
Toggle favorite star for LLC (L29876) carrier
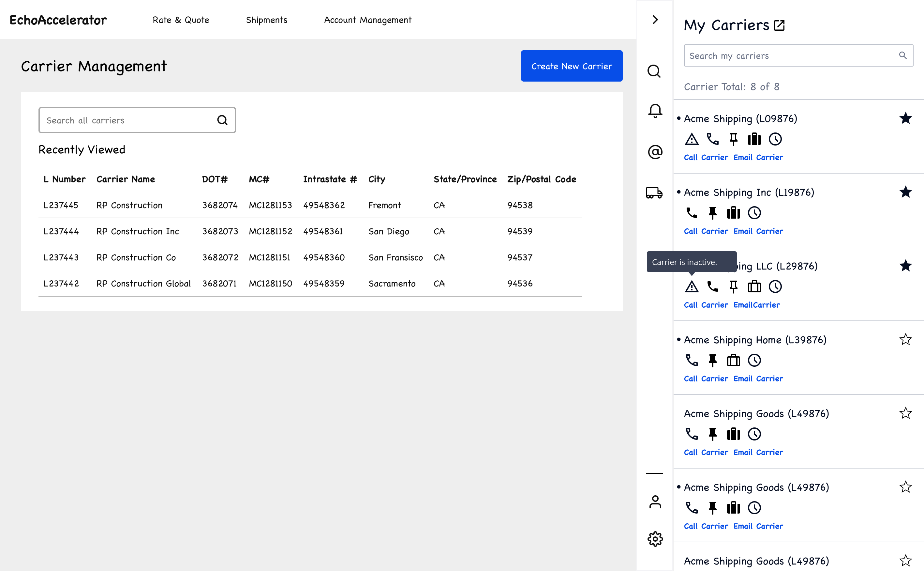click(x=905, y=266)
